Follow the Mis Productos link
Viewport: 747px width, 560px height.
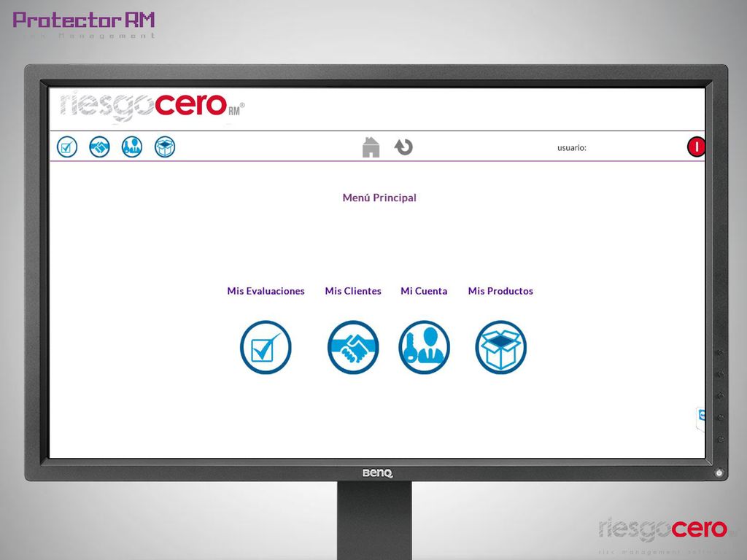[x=500, y=291]
